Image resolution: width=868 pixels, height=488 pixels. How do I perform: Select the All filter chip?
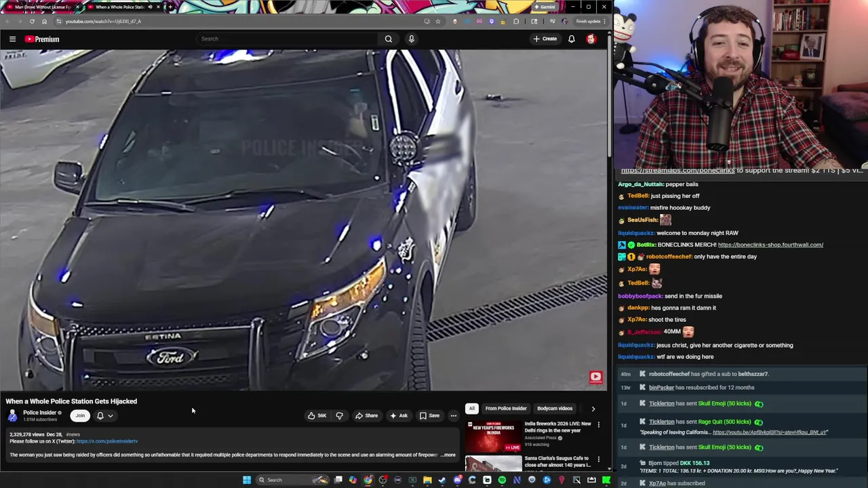[x=471, y=408]
